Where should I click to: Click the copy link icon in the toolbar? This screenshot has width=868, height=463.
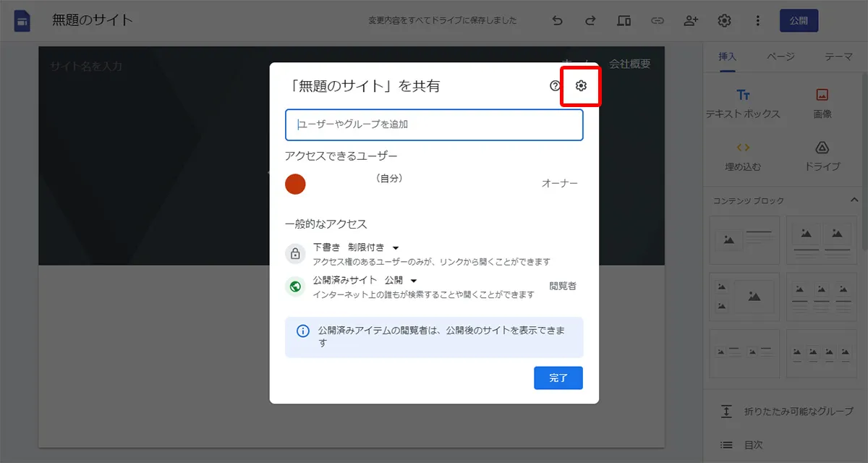tap(658, 21)
